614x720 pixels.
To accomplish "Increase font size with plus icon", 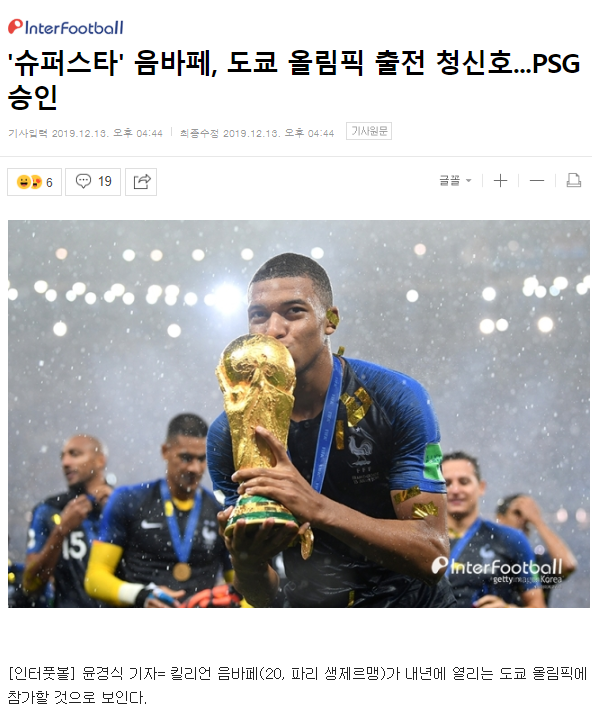I will (x=500, y=180).
